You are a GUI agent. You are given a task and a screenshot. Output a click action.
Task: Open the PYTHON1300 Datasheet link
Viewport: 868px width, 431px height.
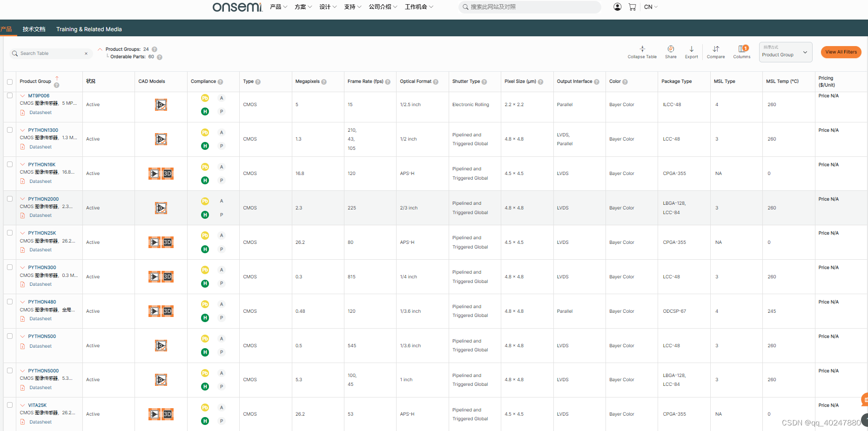(x=40, y=147)
